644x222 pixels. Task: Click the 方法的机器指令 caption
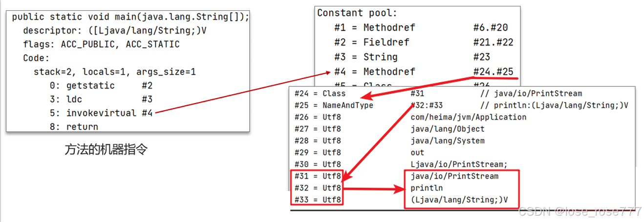(x=106, y=150)
